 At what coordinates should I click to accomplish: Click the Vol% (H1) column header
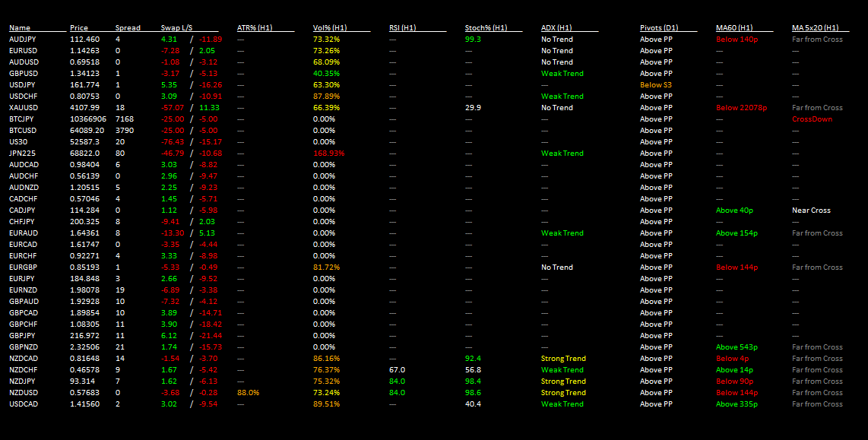[x=330, y=27]
